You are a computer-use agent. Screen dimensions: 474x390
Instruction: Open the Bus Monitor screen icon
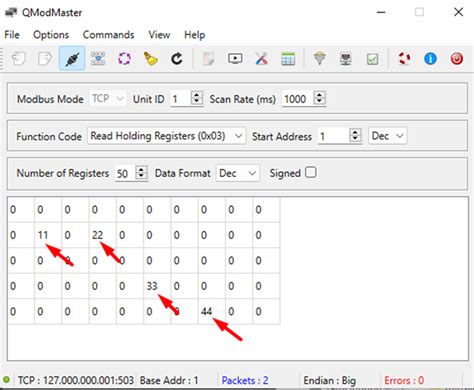coord(235,59)
